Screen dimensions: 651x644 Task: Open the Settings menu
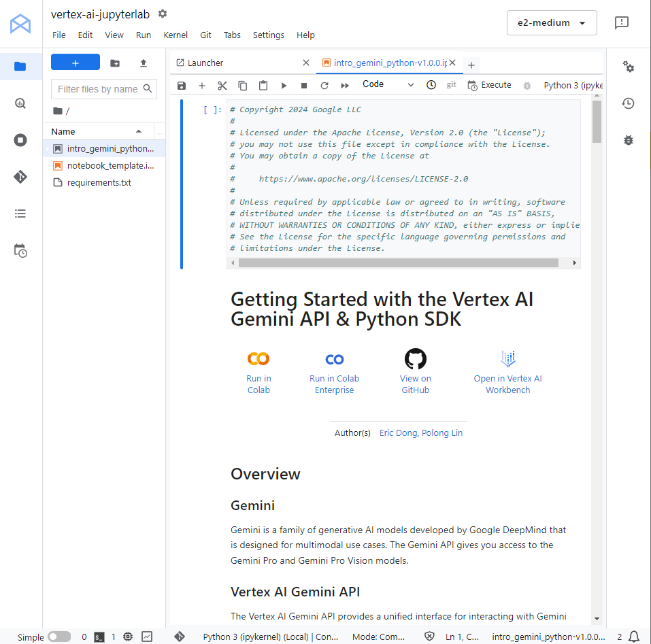(268, 35)
